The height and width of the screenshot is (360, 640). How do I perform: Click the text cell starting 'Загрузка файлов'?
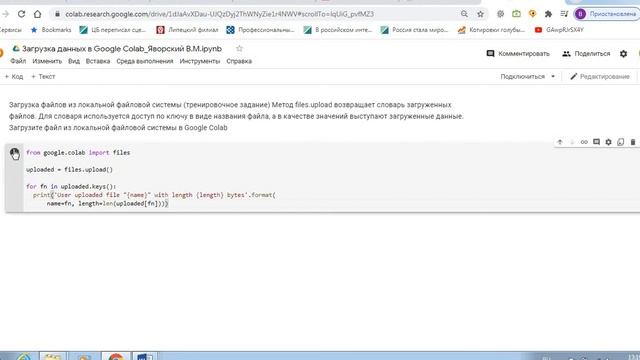pyautogui.click(x=236, y=116)
